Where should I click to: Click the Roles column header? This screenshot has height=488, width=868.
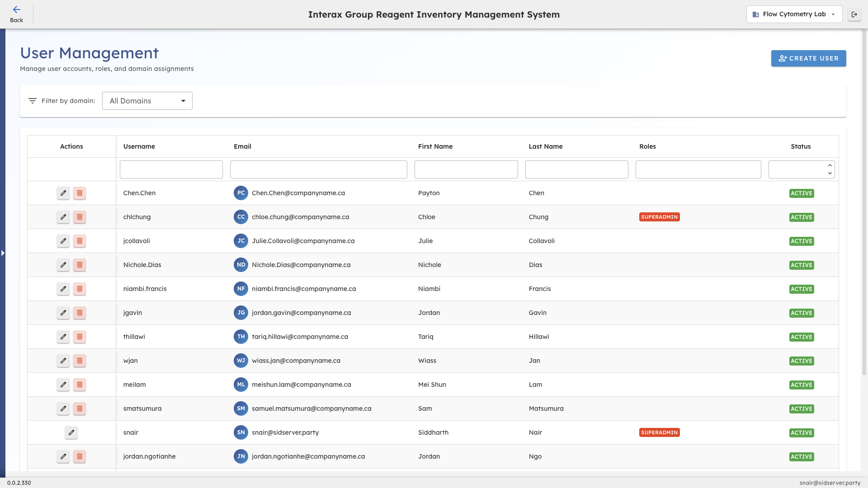coord(647,146)
